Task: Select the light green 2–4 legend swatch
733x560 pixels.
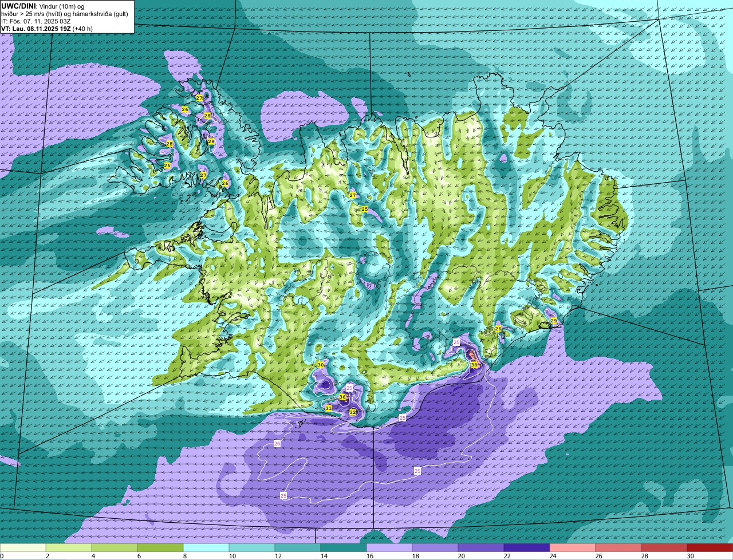Action: [69, 547]
